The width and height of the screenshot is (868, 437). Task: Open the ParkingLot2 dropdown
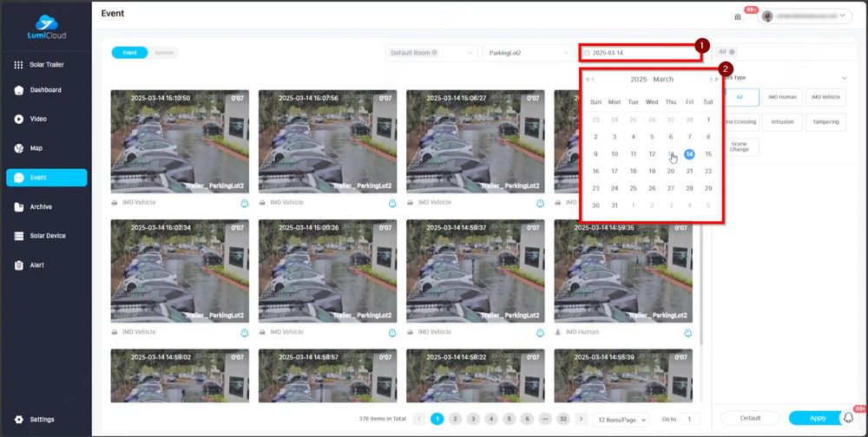point(527,53)
